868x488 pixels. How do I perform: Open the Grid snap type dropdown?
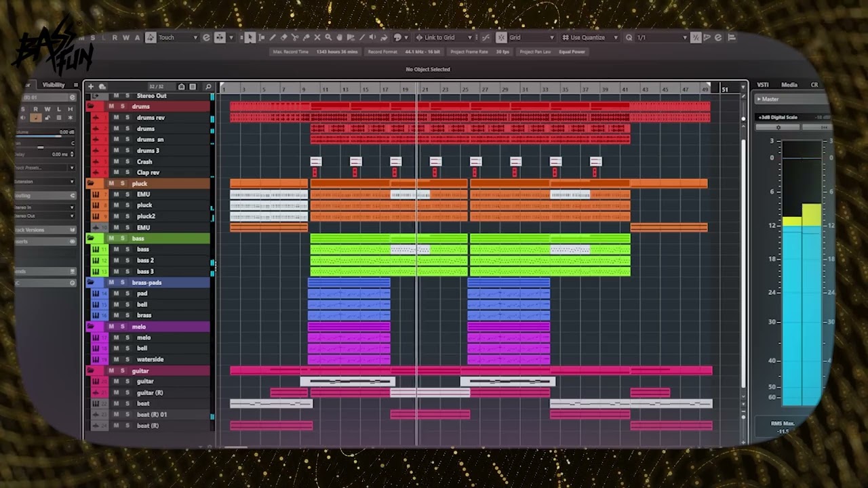coord(532,37)
